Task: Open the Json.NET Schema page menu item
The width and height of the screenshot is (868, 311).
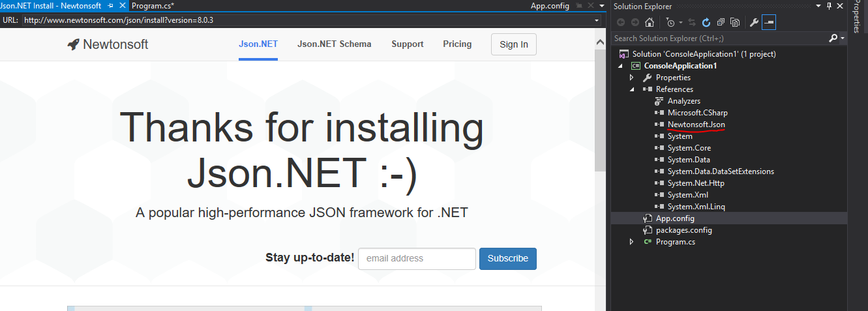Action: (334, 44)
